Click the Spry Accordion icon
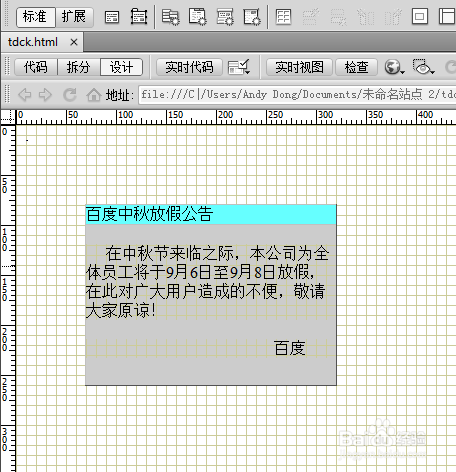This screenshot has height=472, width=456. click(x=225, y=17)
